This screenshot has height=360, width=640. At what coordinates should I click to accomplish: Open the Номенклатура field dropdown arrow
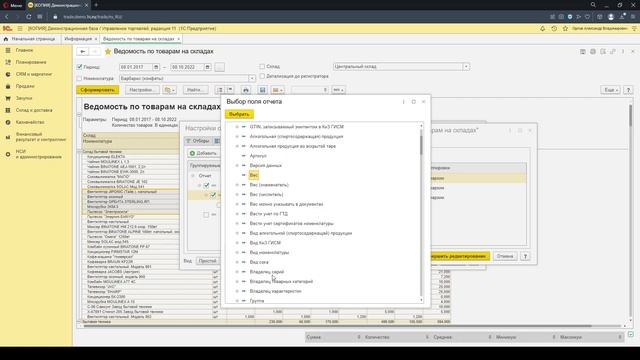252,78
